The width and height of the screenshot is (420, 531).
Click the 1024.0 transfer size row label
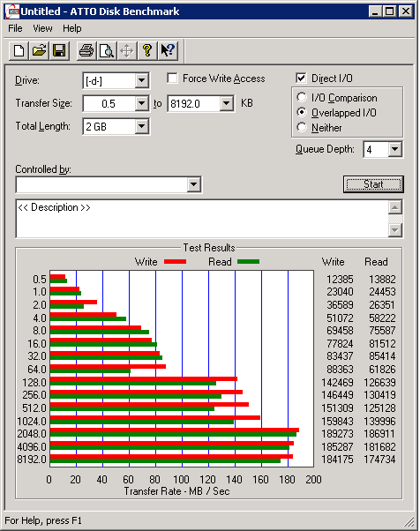32,422
